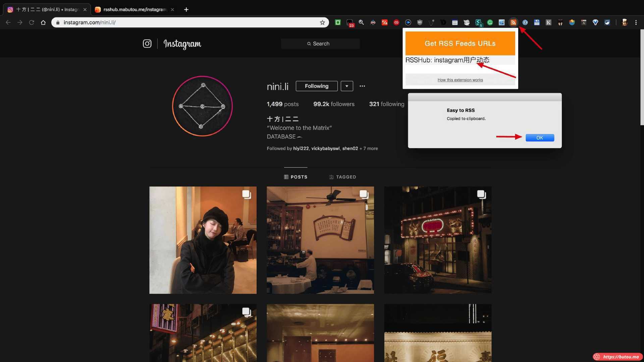Screen dimensions: 644x362
Task: Click the uBlock Origin shield icon
Action: [x=420, y=22]
